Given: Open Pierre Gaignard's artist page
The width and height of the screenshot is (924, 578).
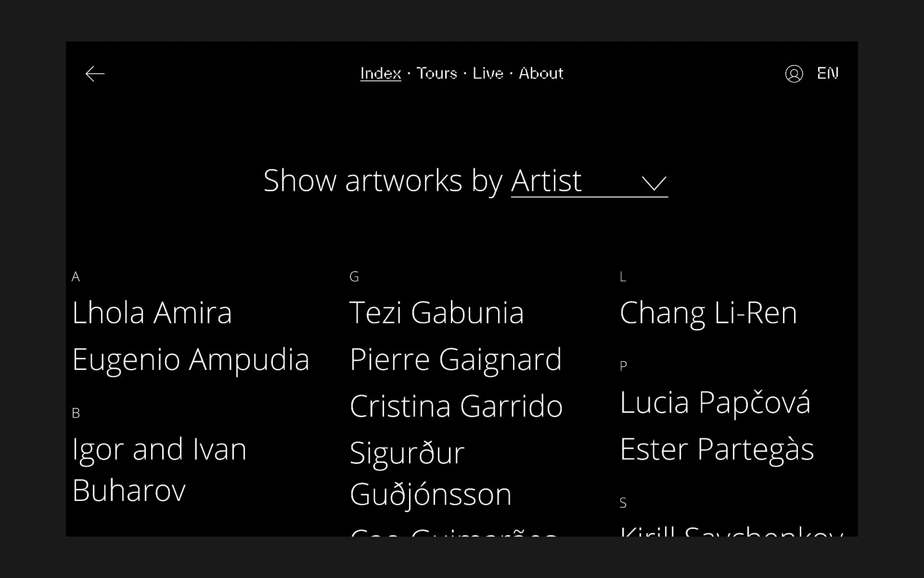Looking at the screenshot, I should (456, 359).
